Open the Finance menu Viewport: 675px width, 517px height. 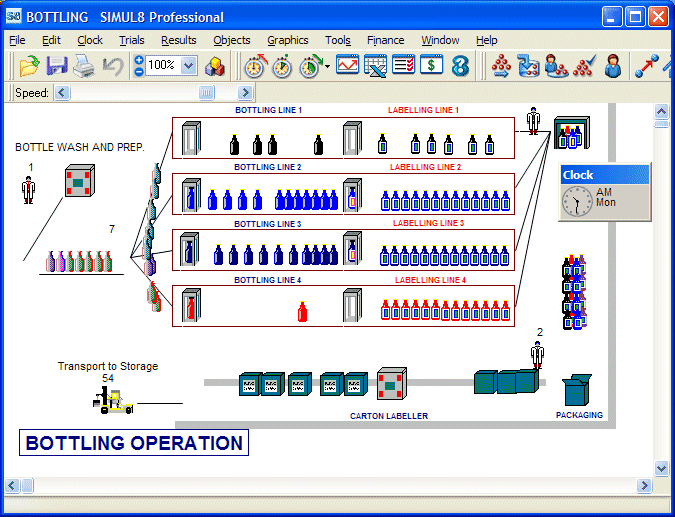(385, 40)
